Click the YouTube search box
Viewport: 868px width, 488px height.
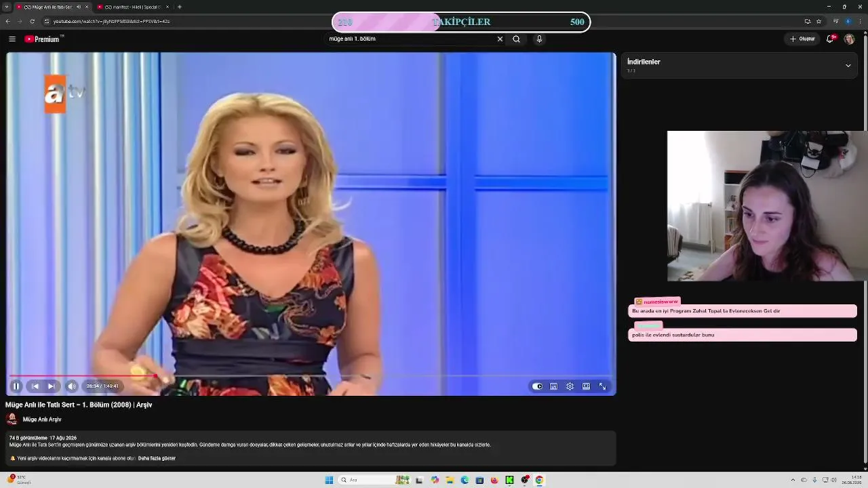pyautogui.click(x=410, y=39)
